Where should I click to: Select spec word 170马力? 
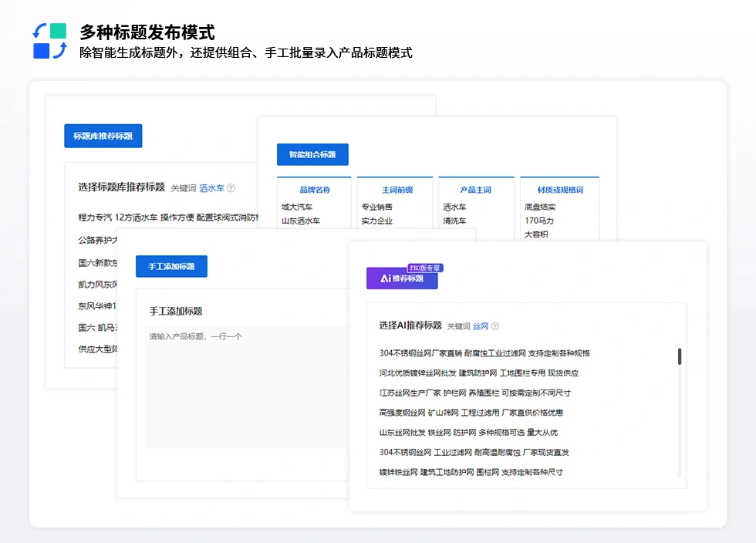(539, 221)
